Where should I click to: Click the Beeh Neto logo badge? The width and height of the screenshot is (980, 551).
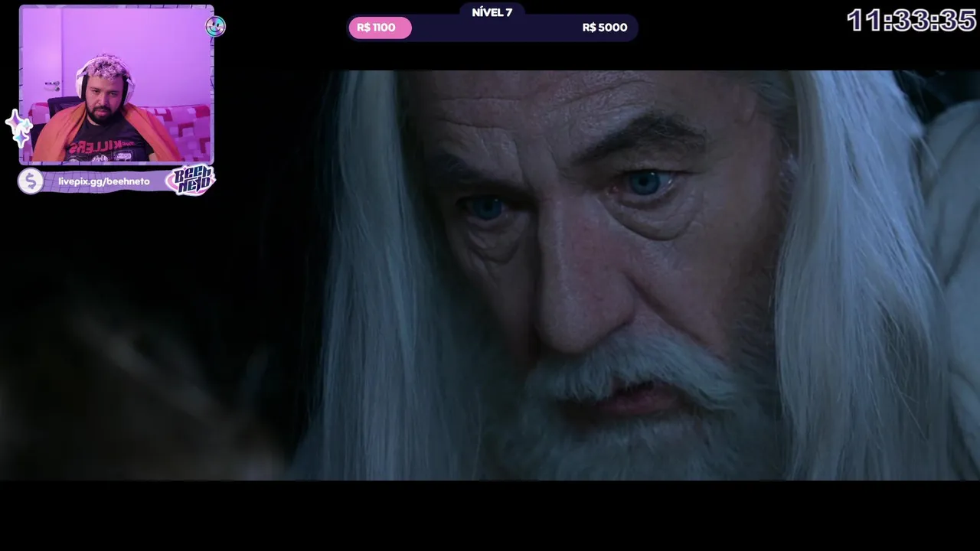tap(190, 181)
